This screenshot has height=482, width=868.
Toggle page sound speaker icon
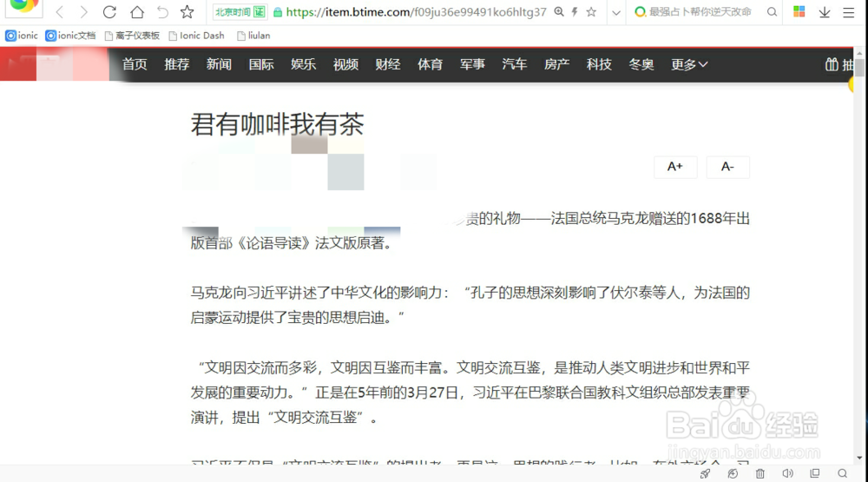point(787,473)
